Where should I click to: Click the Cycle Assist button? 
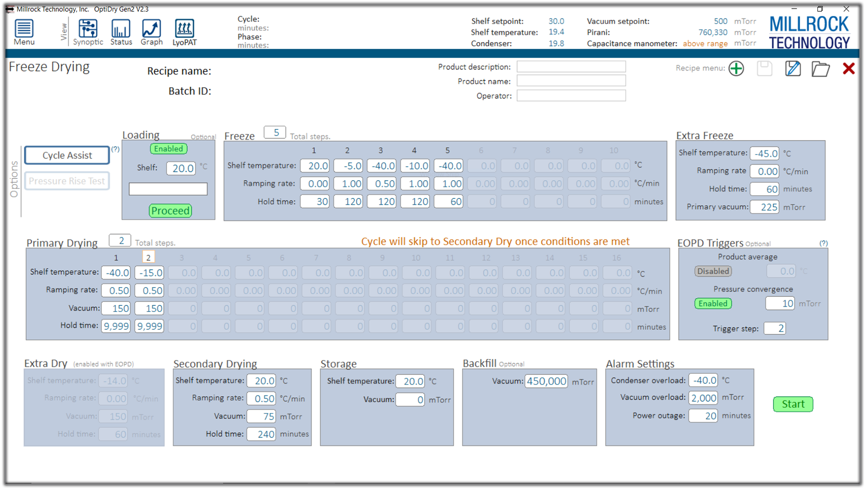67,155
